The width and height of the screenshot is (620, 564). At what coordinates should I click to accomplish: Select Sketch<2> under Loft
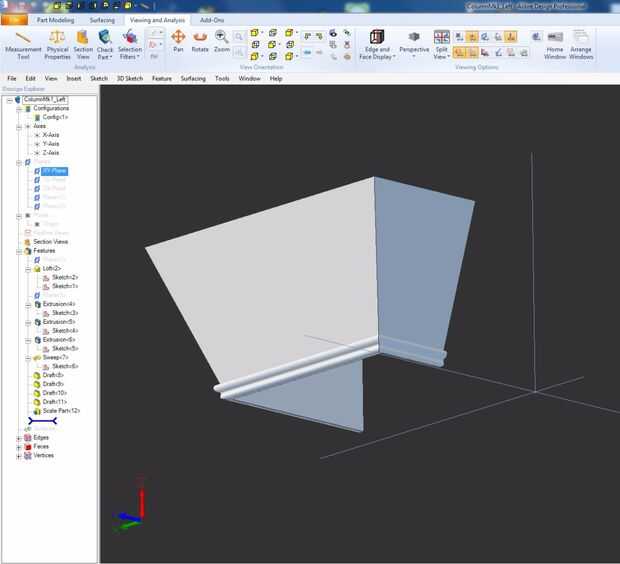65,277
